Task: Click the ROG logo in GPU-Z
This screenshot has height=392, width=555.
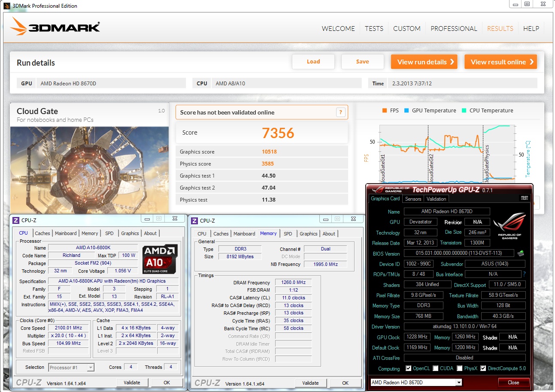Action: [510, 225]
